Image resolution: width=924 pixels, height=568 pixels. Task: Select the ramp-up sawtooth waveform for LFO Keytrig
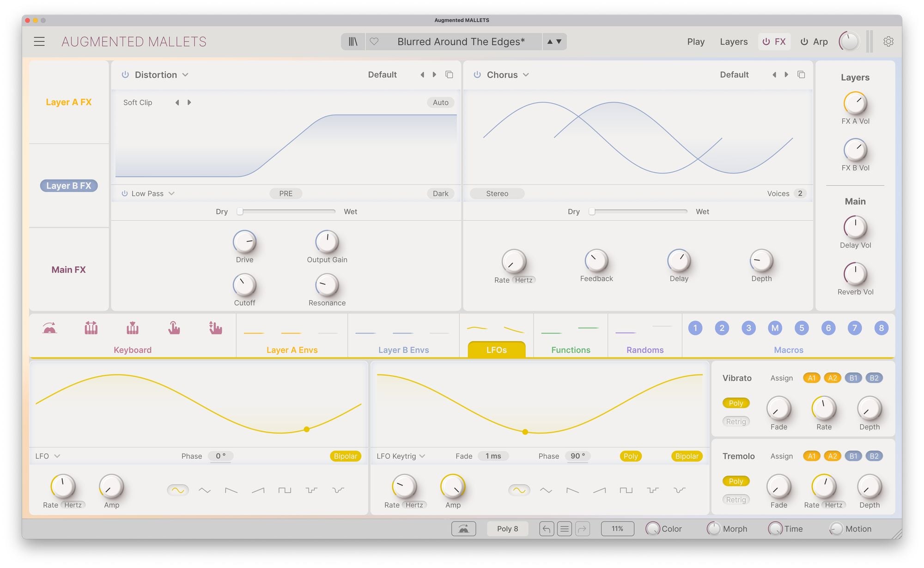click(x=599, y=490)
